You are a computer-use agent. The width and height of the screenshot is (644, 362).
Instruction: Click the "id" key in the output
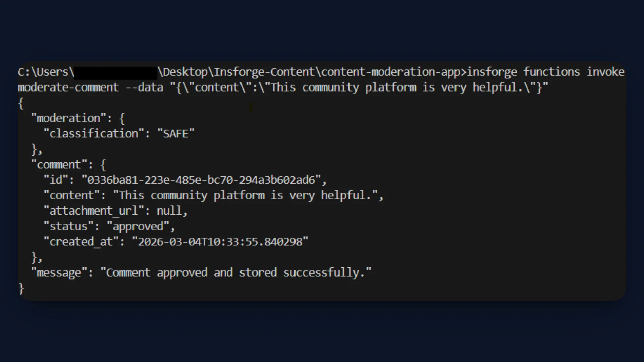[56, 180]
